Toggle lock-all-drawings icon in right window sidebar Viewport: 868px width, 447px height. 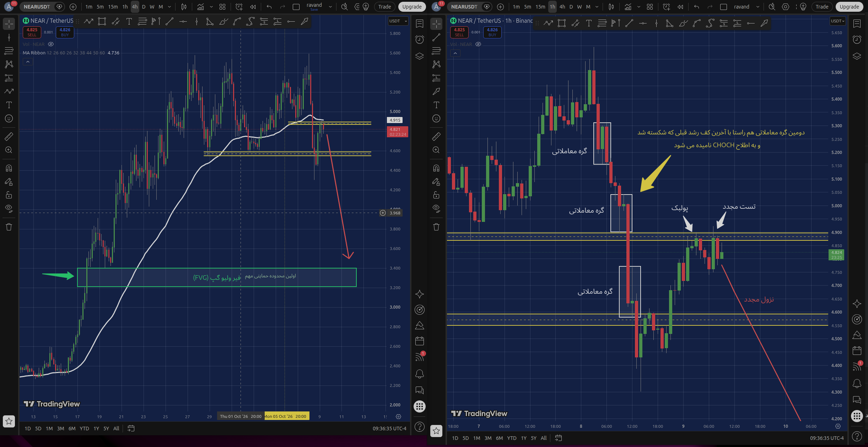click(436, 195)
